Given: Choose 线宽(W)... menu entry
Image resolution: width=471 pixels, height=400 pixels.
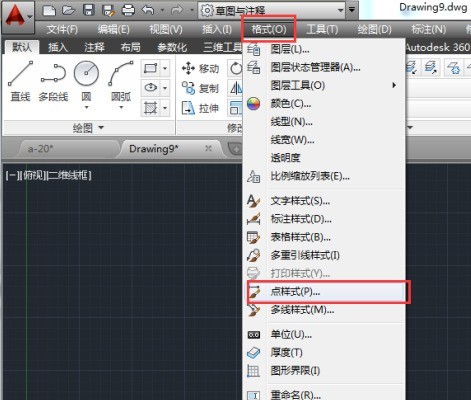Looking at the screenshot, I should point(323,140).
